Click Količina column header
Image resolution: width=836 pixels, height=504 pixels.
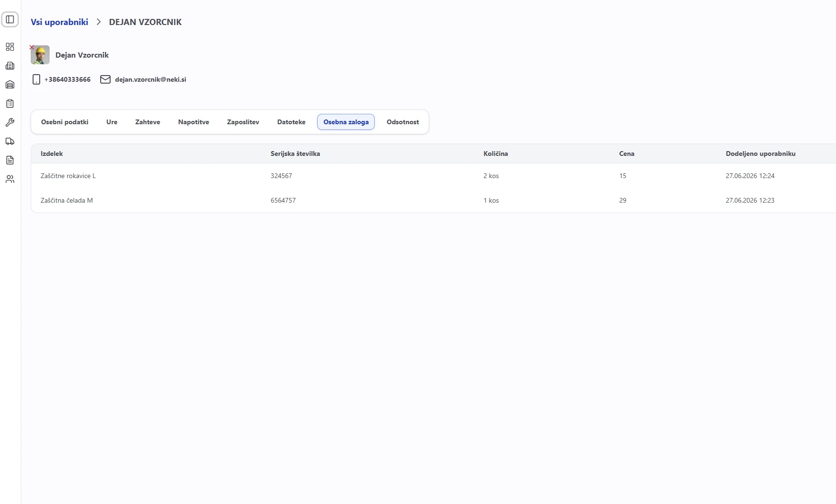click(x=496, y=154)
